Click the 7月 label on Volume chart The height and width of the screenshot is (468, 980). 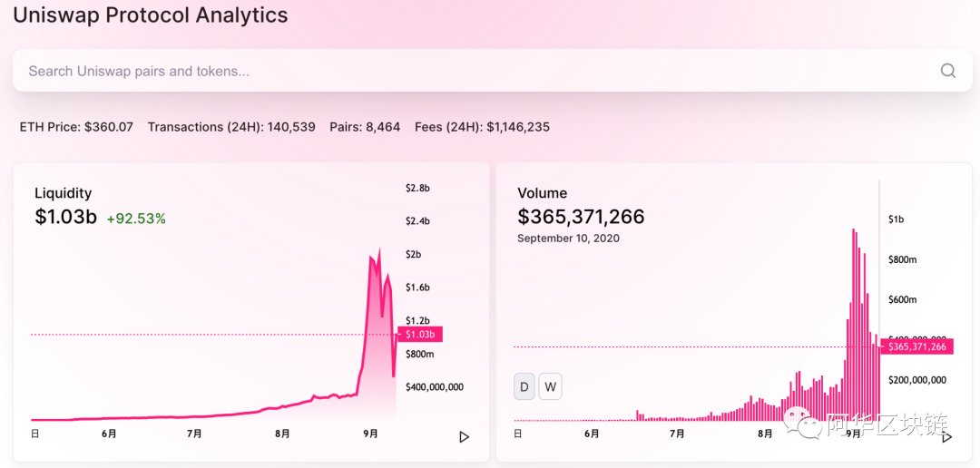pos(677,433)
